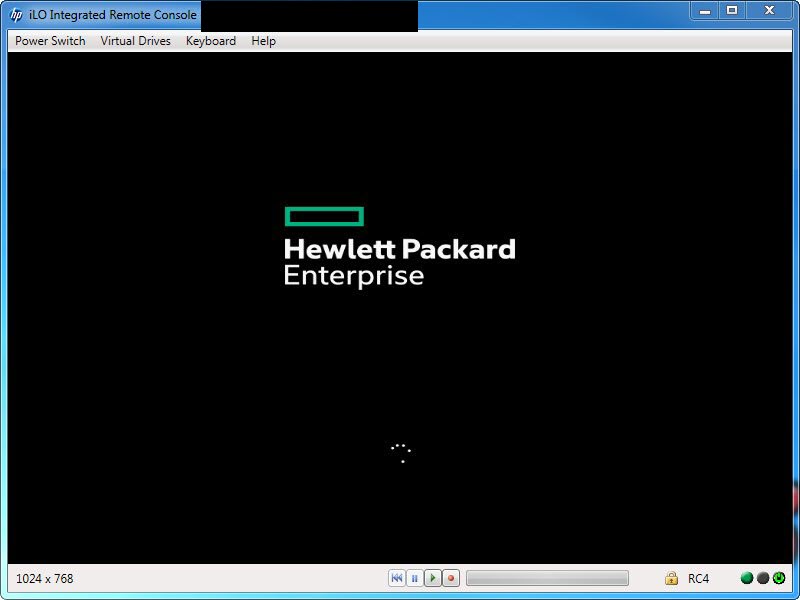Click the green health status indicator
This screenshot has width=800, height=600.
click(747, 578)
